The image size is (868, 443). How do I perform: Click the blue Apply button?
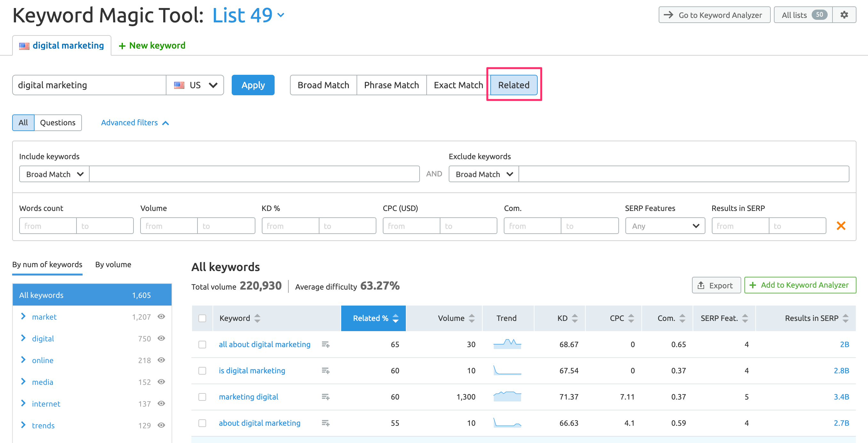click(253, 85)
